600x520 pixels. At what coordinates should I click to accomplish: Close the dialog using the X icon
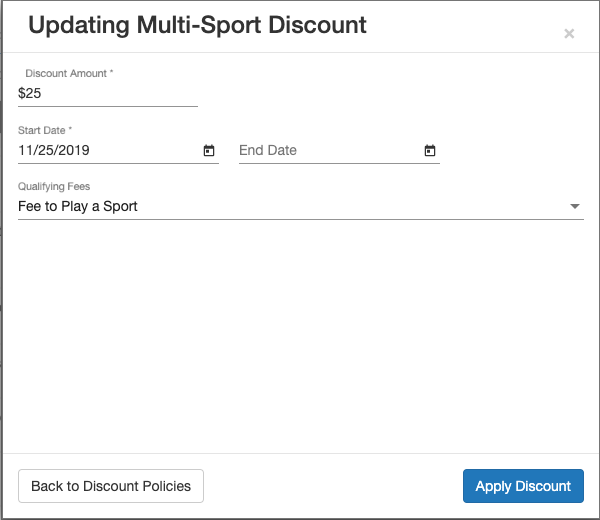pos(569,34)
